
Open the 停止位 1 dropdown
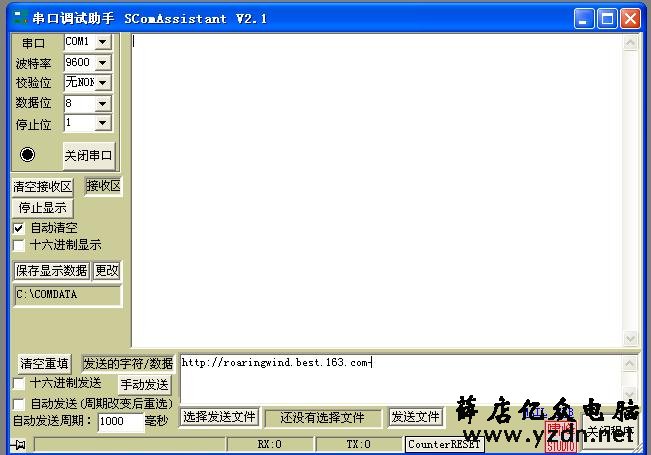pos(103,123)
